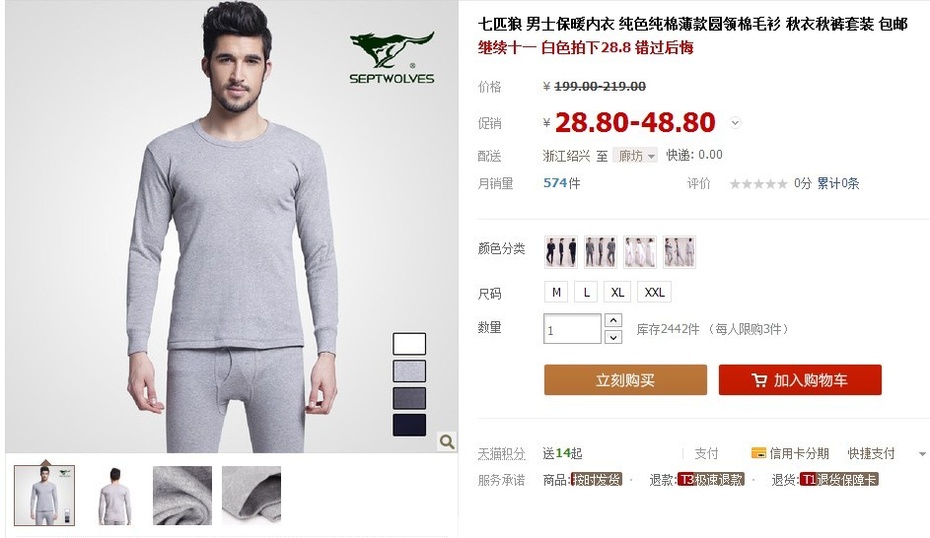This screenshot has height=538, width=930.
Task: Click the five-star rating display
Action: pos(758,184)
